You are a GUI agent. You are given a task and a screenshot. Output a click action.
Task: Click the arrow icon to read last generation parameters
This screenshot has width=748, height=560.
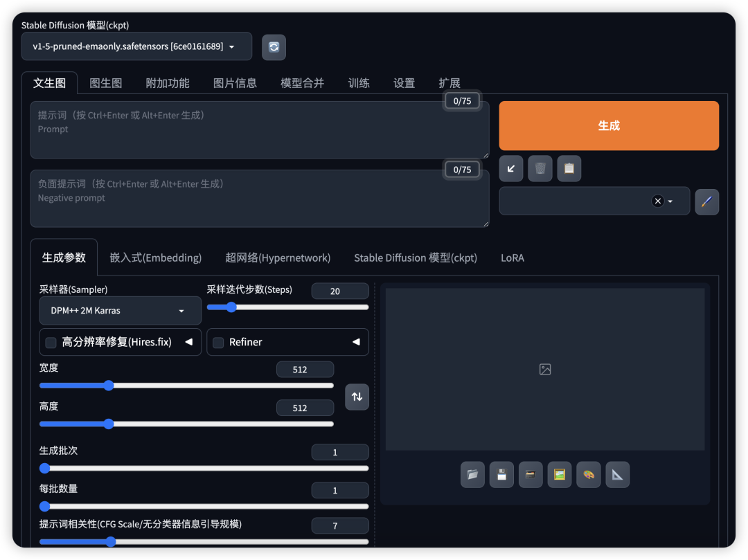tap(511, 168)
